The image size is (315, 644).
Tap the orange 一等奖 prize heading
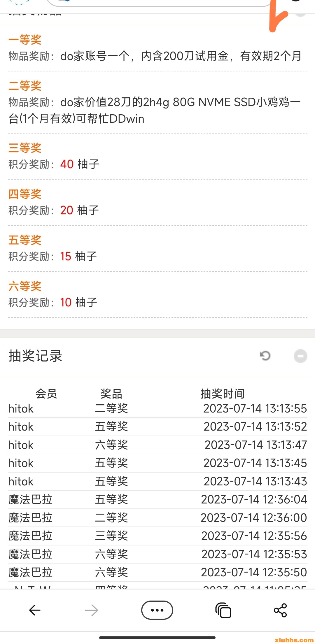[25, 39]
